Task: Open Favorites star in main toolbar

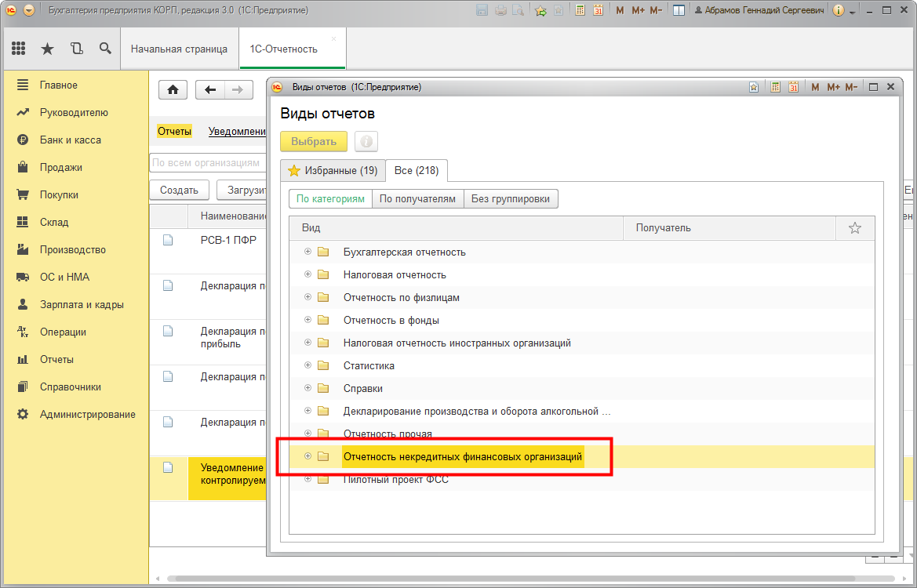Action: [x=47, y=49]
